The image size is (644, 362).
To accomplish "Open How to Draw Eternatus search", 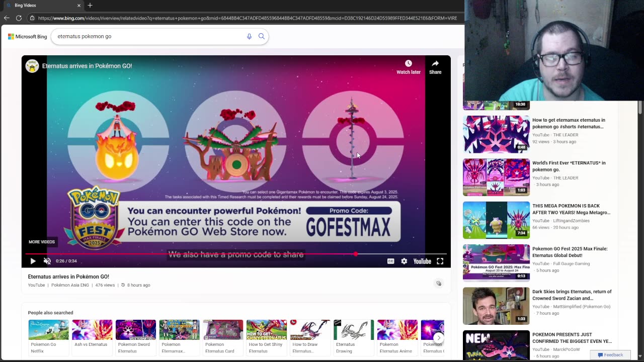I will 310,337.
